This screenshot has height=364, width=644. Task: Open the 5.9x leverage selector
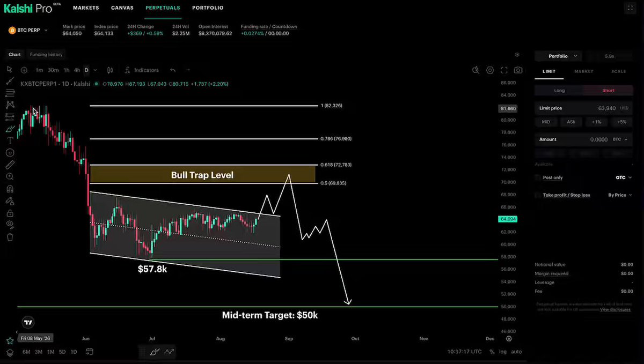click(610, 56)
